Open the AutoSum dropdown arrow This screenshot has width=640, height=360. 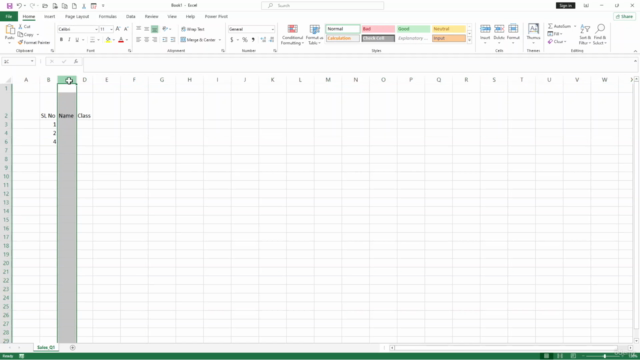(575, 26)
